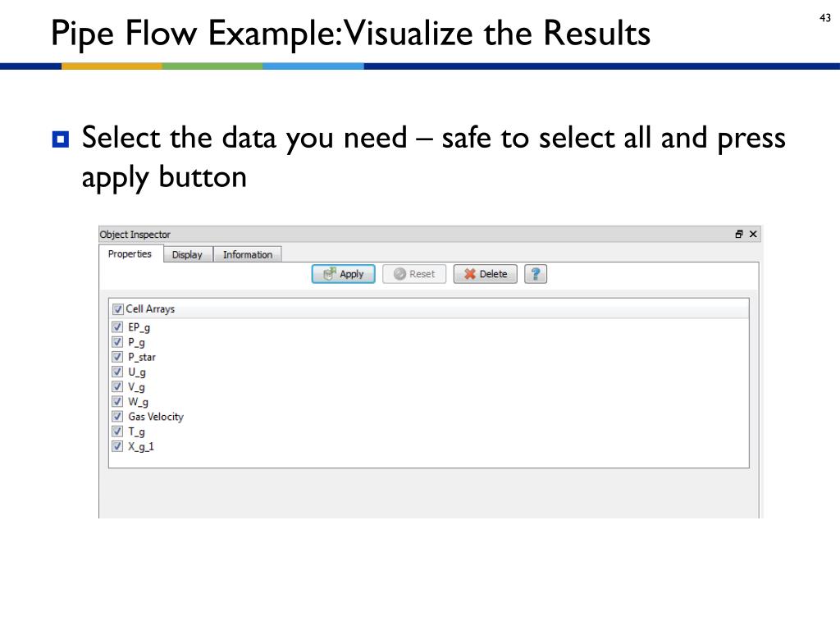Click the Reset button
Screen dimensions: 840x630
click(x=414, y=274)
